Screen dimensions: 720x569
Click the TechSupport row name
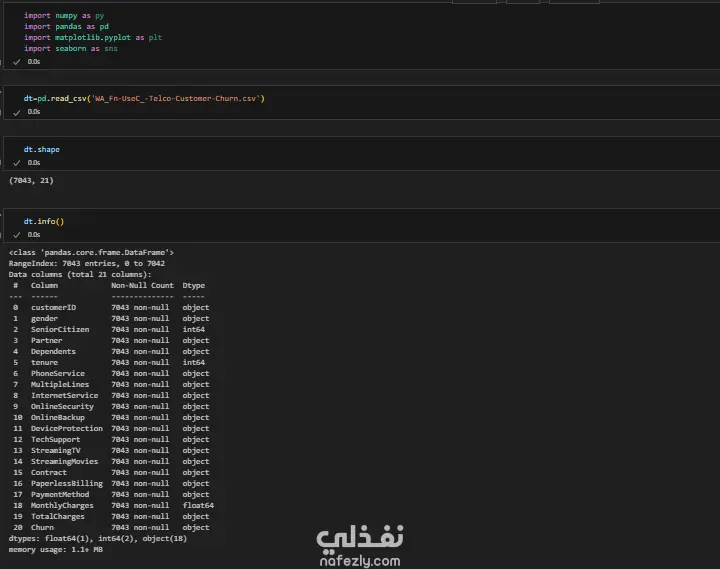pyautogui.click(x=56, y=440)
